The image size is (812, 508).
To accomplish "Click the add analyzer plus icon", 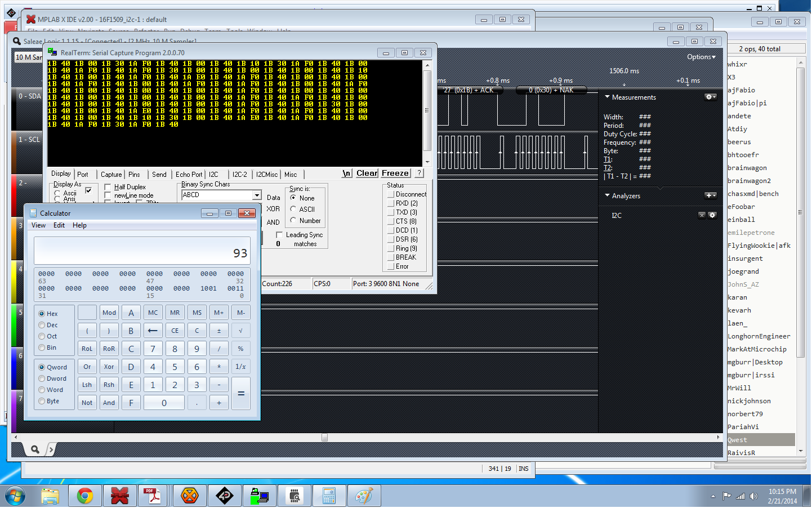I will point(711,195).
